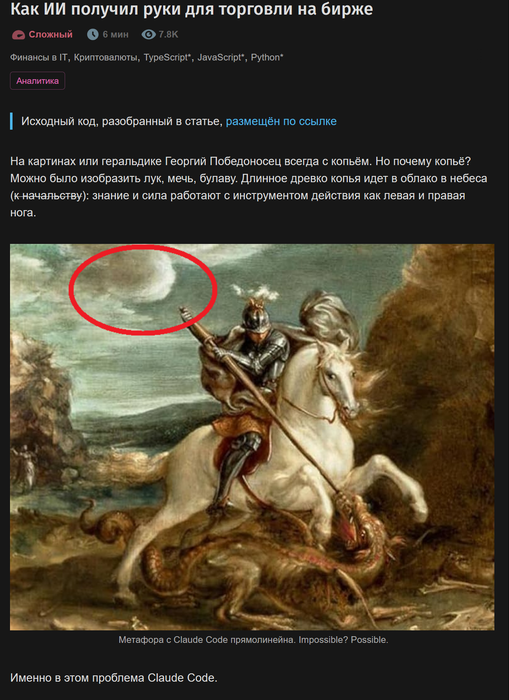This screenshot has height=700, width=509.
Task: Open the TypeScript hub link
Action: 167,57
